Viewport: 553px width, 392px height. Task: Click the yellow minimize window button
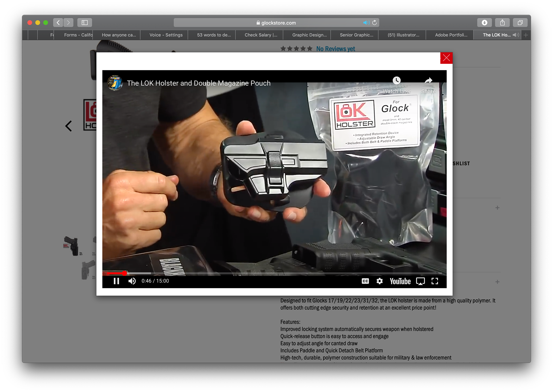(38, 22)
